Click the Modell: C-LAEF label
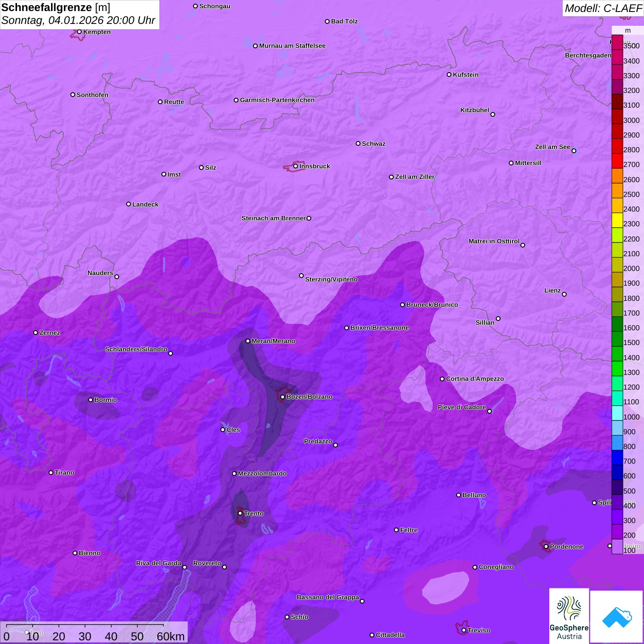Image resolution: width=644 pixels, height=644 pixels. [603, 8]
